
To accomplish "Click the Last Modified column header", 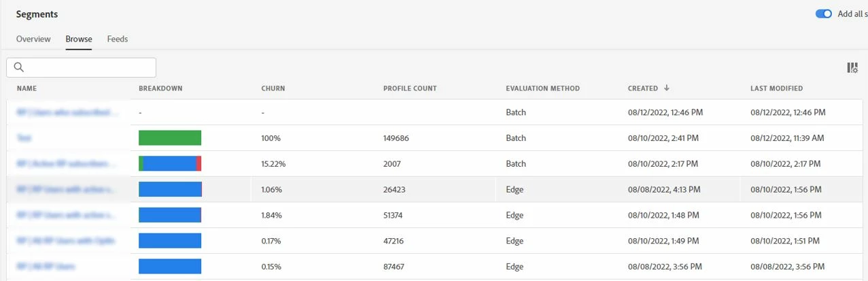I will coord(776,88).
